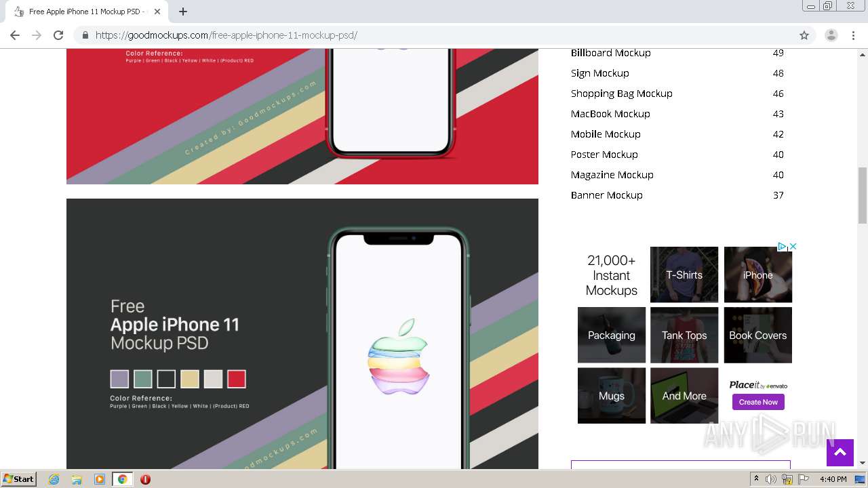Screen dimensions: 868x488
Task: Close the ad with the X icon
Action: (792, 247)
